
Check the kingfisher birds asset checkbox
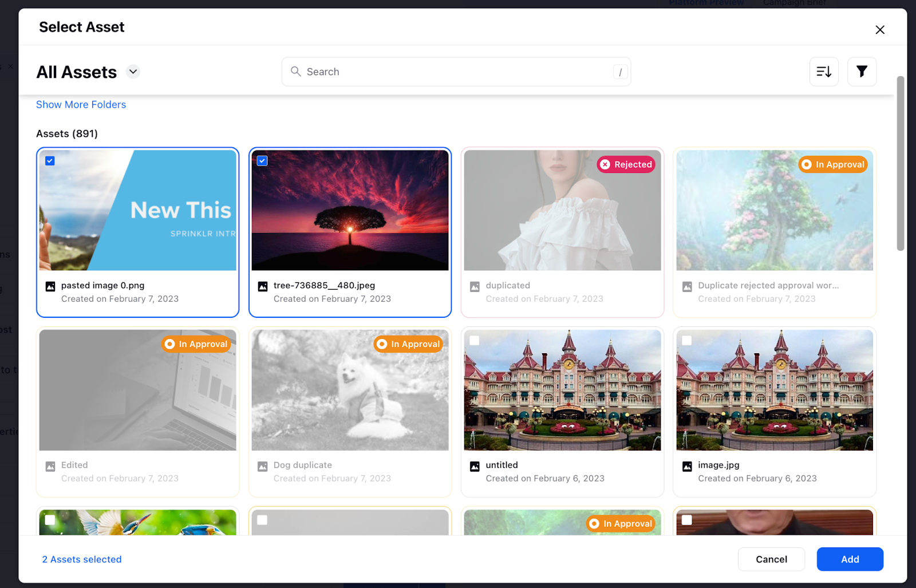pyautogui.click(x=50, y=520)
